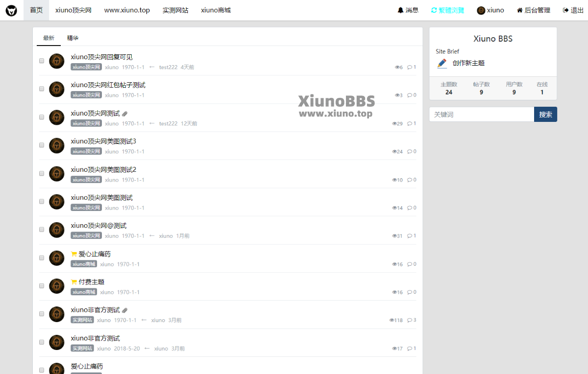Click avatar beside xiuno顶尖网红包帖子测试
The width and height of the screenshot is (588, 374).
click(x=57, y=89)
